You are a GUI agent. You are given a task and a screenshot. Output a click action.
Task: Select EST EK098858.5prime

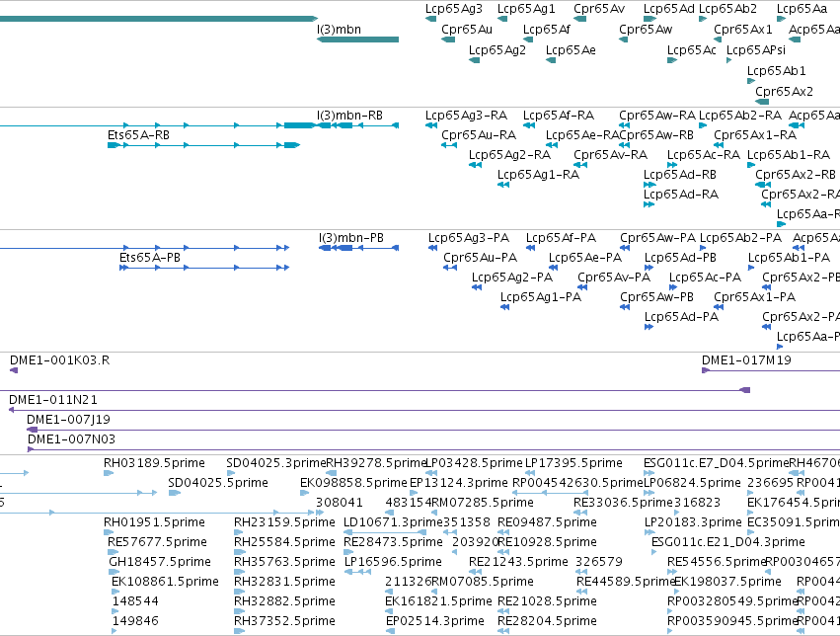[x=353, y=483]
